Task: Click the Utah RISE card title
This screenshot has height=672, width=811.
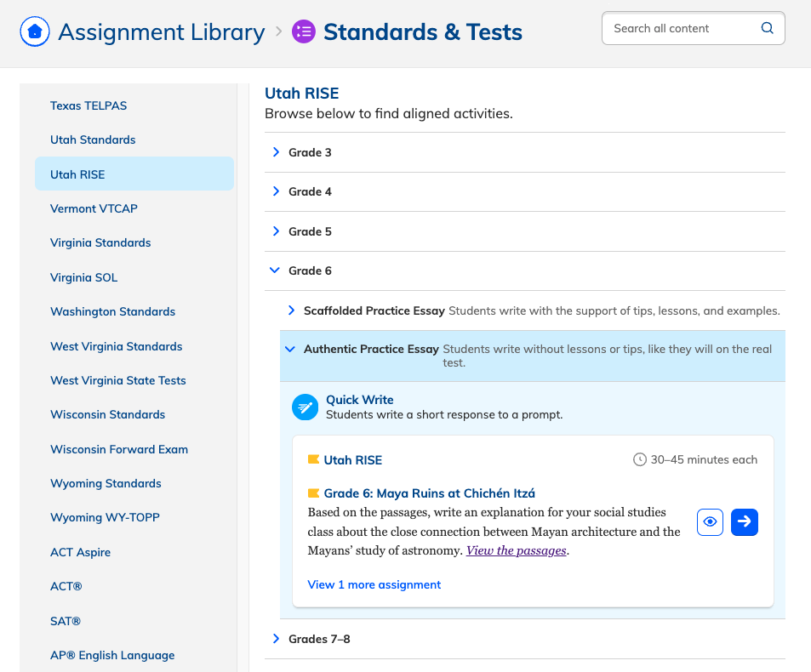Action: tap(353, 460)
